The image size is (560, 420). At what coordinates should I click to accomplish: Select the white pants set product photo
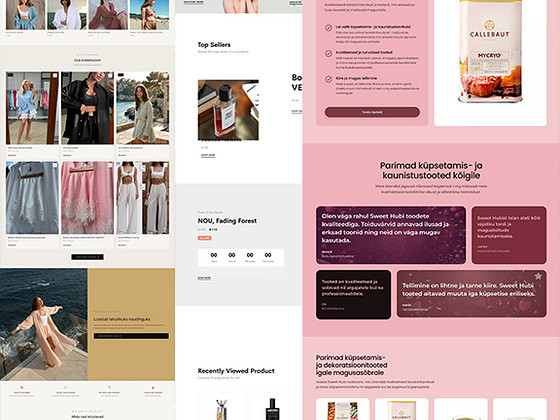pyautogui.click(x=142, y=198)
